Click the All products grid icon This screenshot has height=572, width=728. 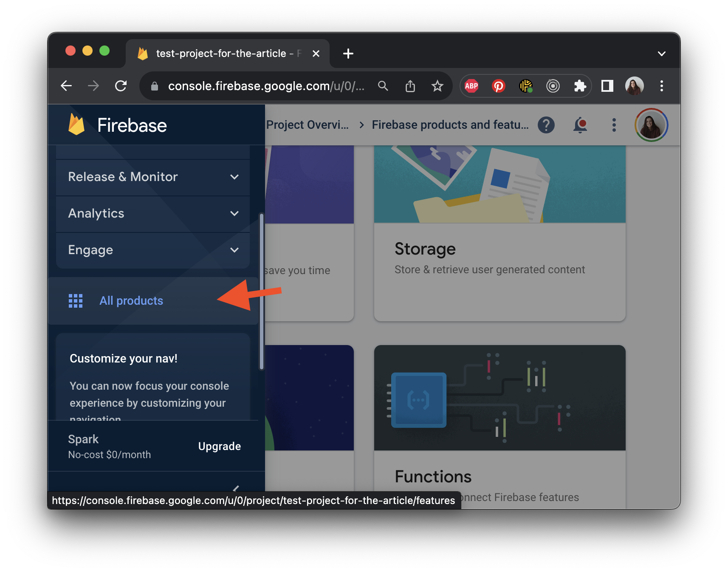point(75,300)
